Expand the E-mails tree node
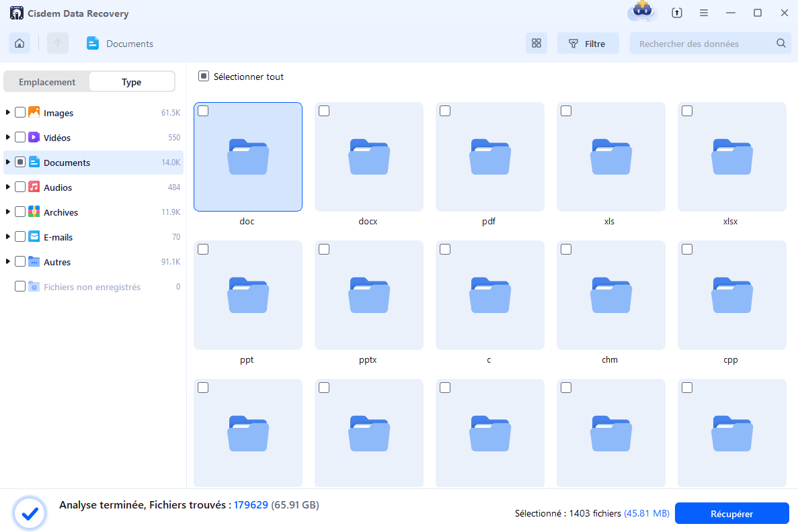 7,236
